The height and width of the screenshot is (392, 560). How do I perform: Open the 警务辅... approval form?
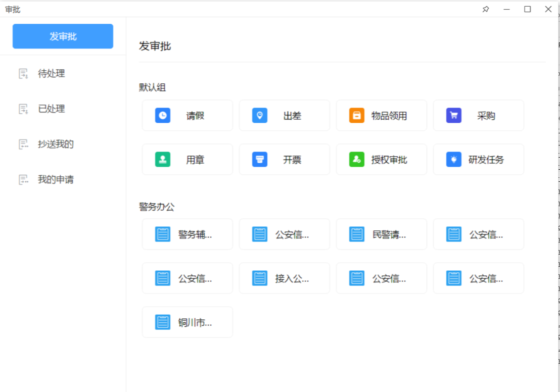pyautogui.click(x=188, y=234)
